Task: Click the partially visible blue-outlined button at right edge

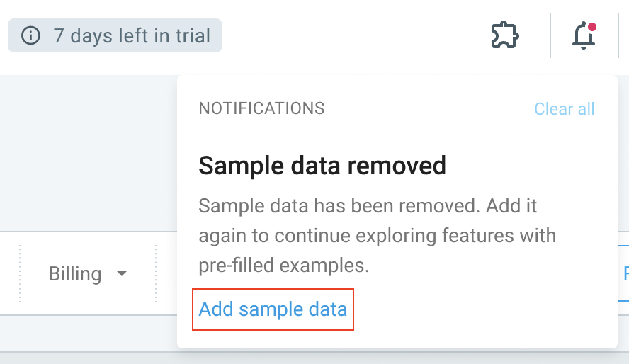Action: [623, 273]
